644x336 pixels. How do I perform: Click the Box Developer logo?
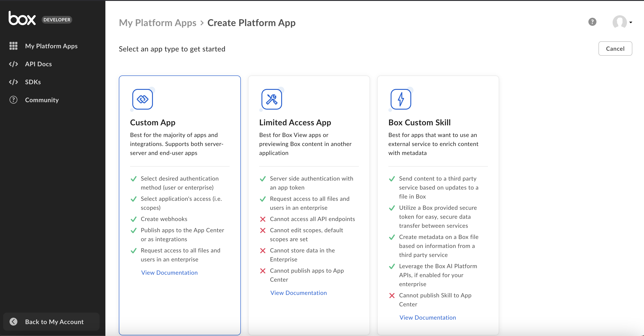[x=22, y=18]
